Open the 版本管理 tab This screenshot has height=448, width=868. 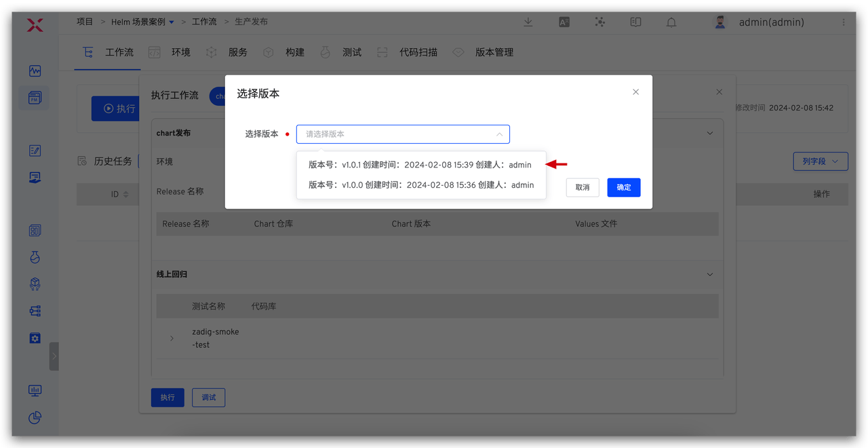pyautogui.click(x=494, y=52)
